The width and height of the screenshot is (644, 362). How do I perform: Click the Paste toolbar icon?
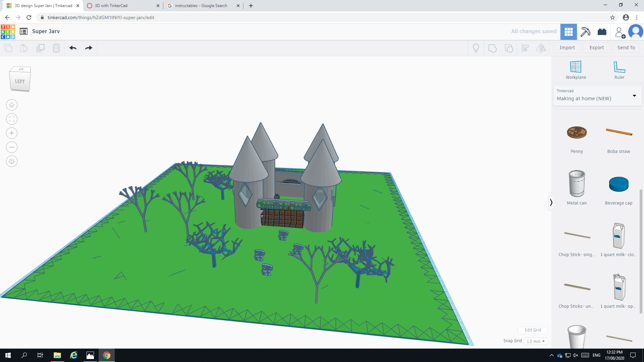[24, 48]
